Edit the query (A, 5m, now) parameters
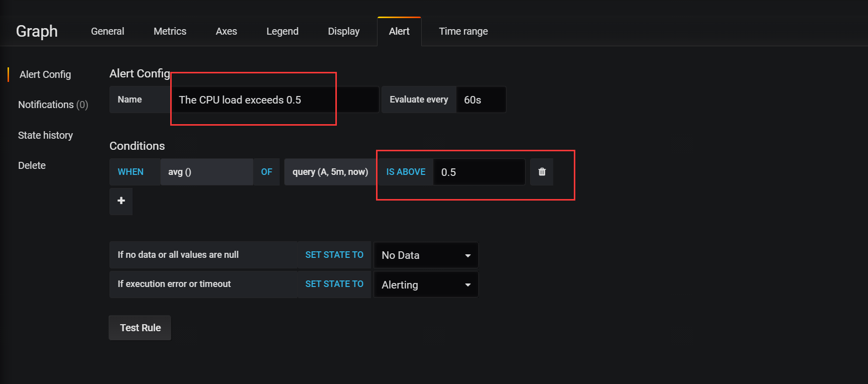Viewport: 868px width, 384px height. [330, 172]
